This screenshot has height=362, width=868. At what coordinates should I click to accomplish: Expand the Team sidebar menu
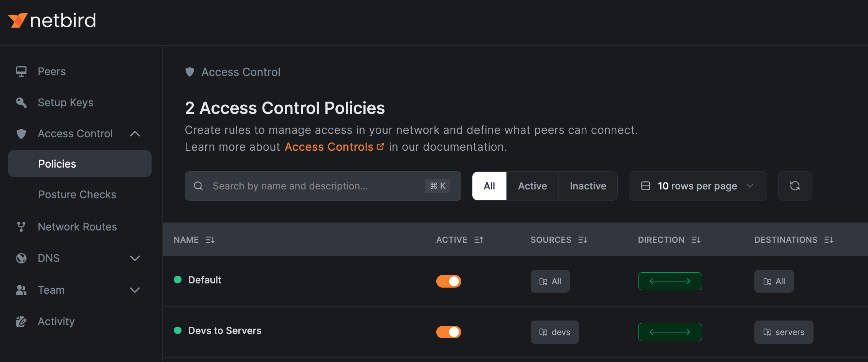point(135,290)
